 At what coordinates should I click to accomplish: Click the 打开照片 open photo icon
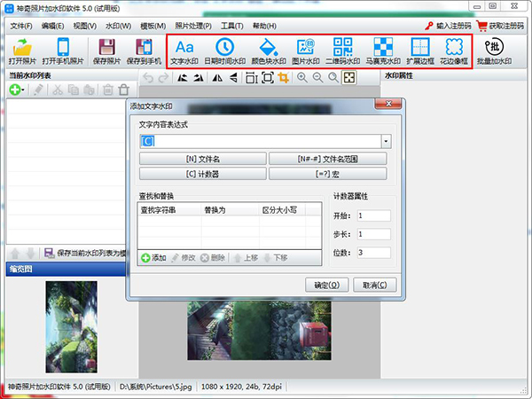tap(22, 51)
